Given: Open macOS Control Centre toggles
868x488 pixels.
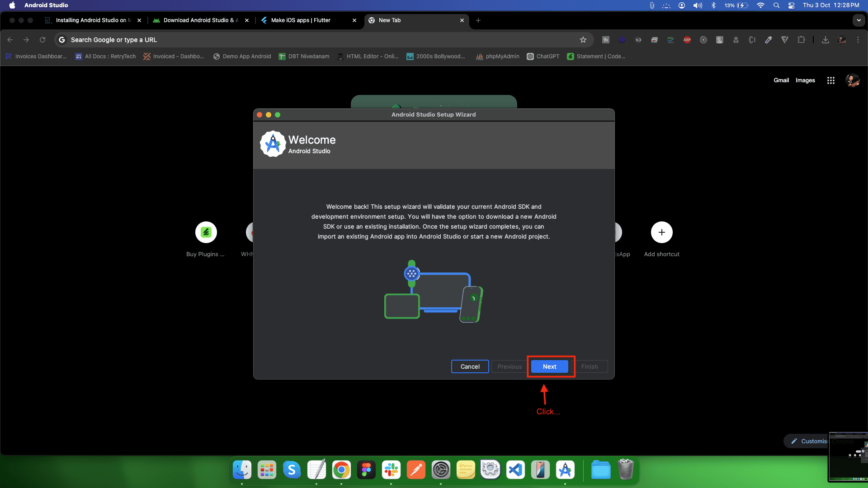Looking at the screenshot, I should [791, 5].
